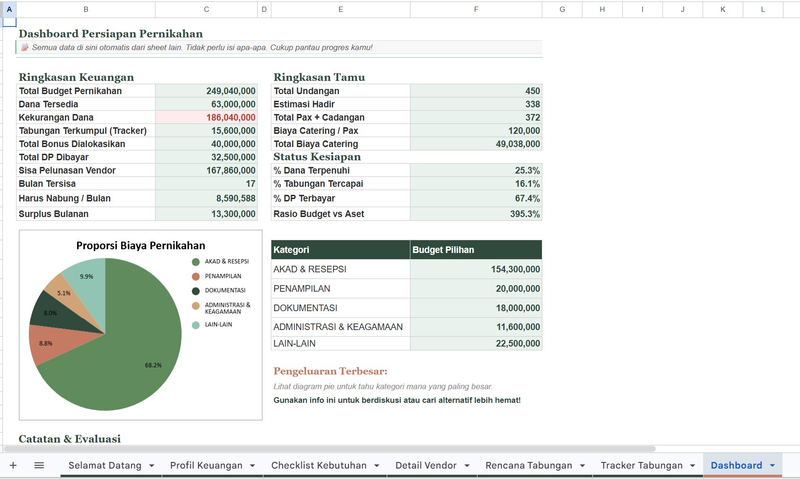Select the DOKUMENTASI legend color dot

196,291
